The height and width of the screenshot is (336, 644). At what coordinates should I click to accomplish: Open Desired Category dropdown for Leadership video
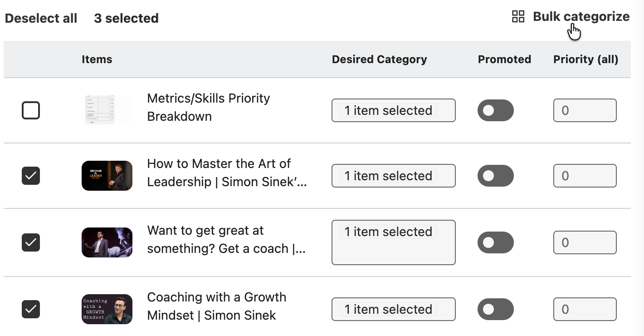click(393, 176)
